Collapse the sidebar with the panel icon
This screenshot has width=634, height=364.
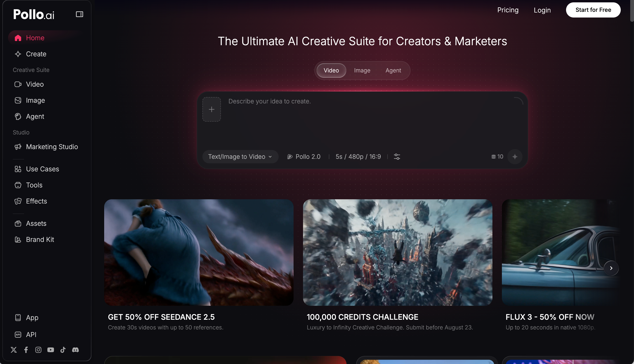tap(80, 14)
